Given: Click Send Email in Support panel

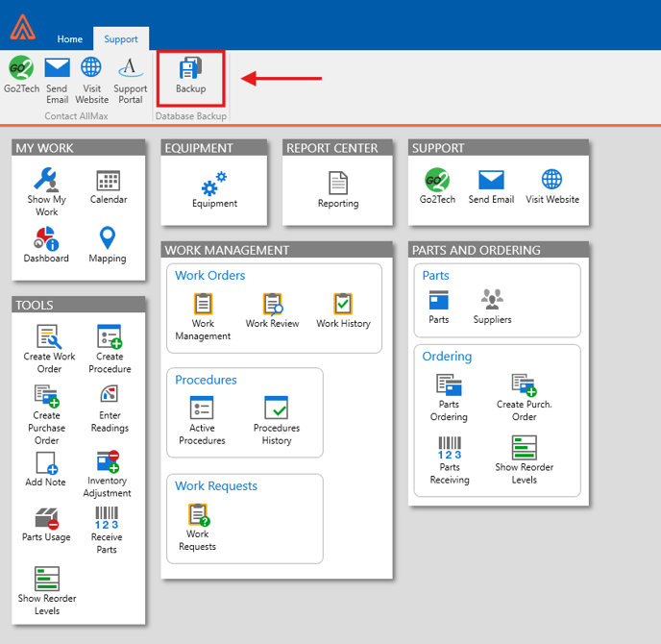Looking at the screenshot, I should click(x=491, y=186).
